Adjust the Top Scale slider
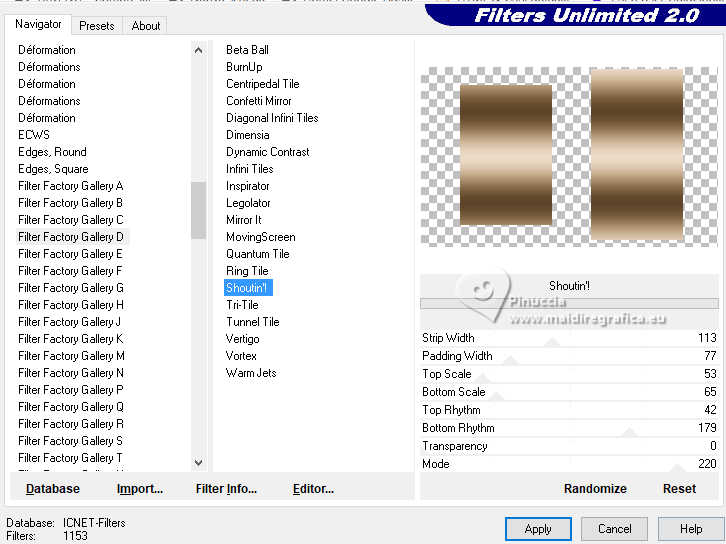 pyautogui.click(x=482, y=379)
